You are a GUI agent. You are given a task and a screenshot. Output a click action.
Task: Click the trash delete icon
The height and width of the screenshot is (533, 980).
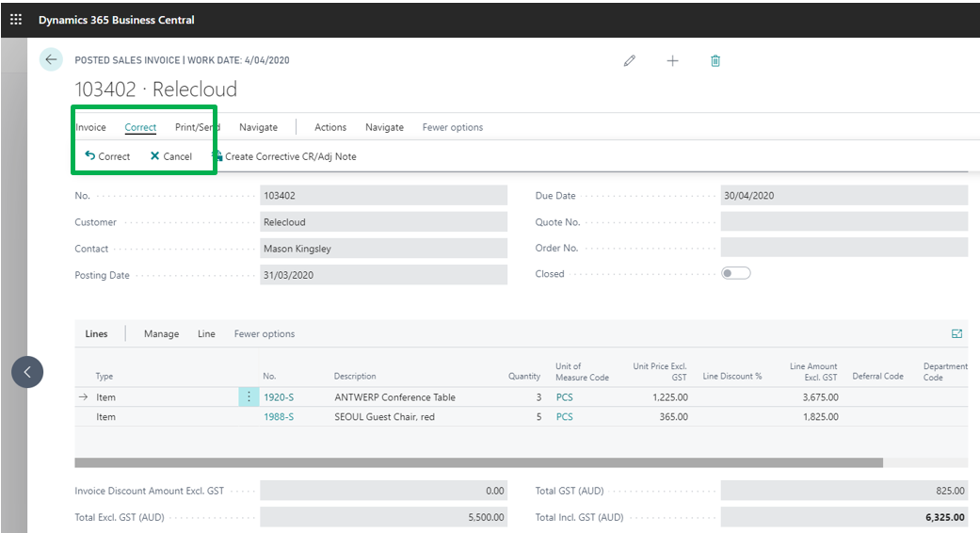pyautogui.click(x=715, y=61)
